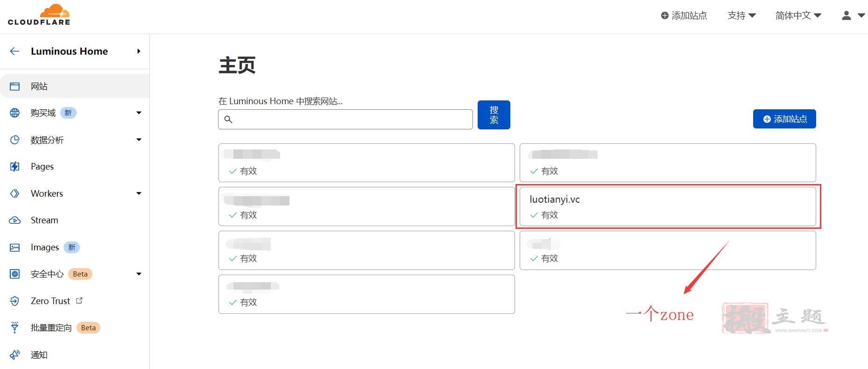
Task: Click the Beta badge beside 批量重定向
Action: pyautogui.click(x=88, y=328)
